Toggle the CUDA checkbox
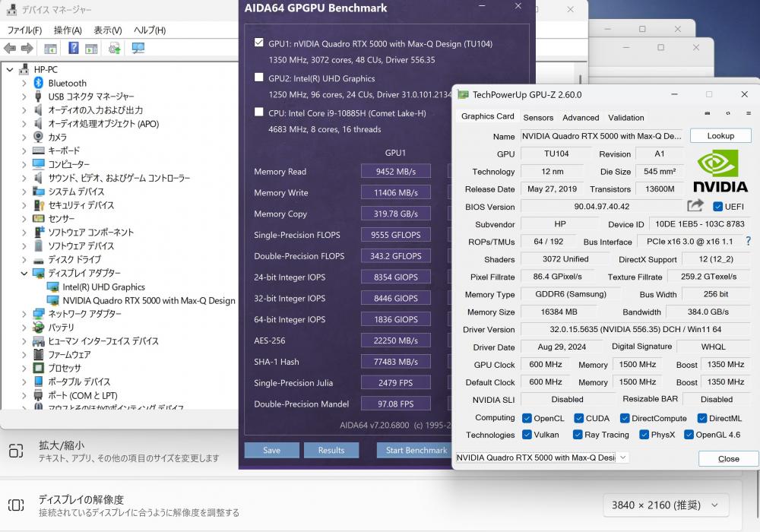This screenshot has width=760, height=532. pos(578,418)
